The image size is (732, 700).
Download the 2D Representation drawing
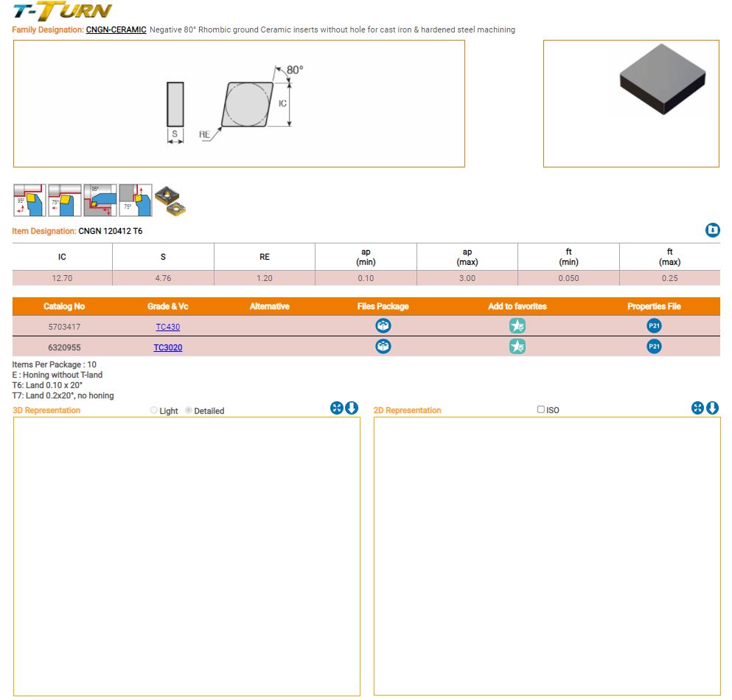(x=712, y=409)
